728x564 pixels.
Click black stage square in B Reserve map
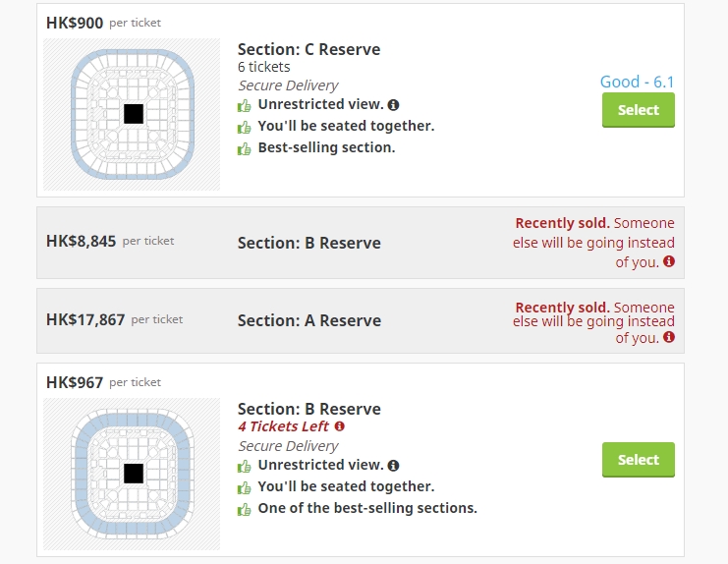(x=134, y=474)
